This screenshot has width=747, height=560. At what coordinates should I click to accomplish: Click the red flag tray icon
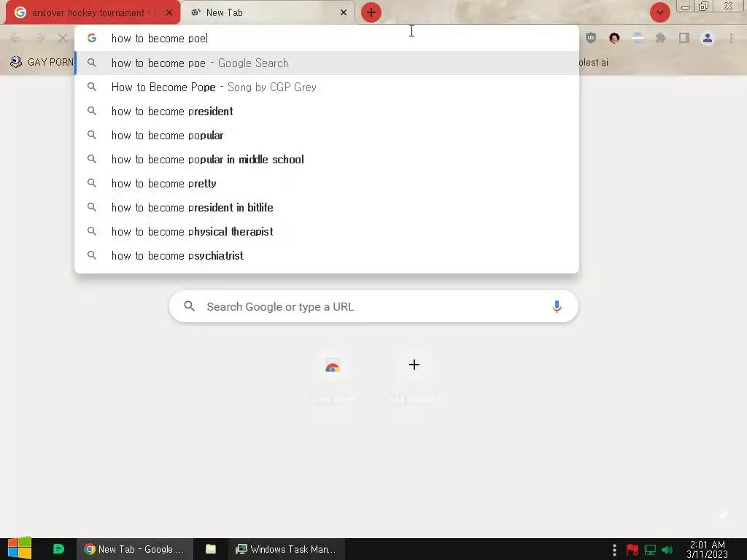click(x=632, y=550)
